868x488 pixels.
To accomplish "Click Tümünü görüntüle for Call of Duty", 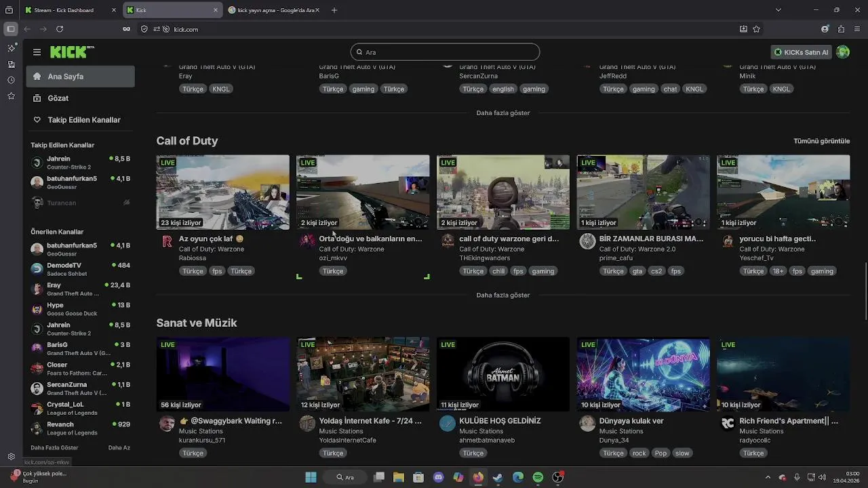I will point(821,141).
